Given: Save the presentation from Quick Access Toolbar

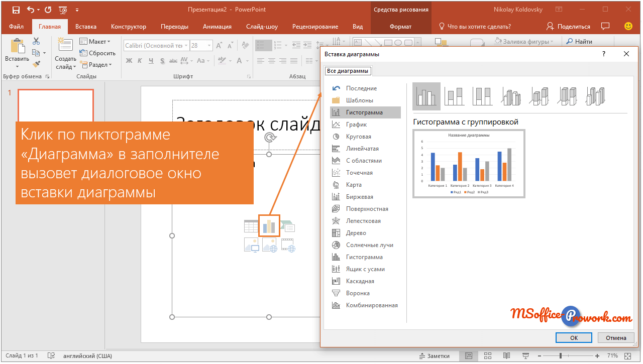Looking at the screenshot, I should pyautogui.click(x=16, y=10).
